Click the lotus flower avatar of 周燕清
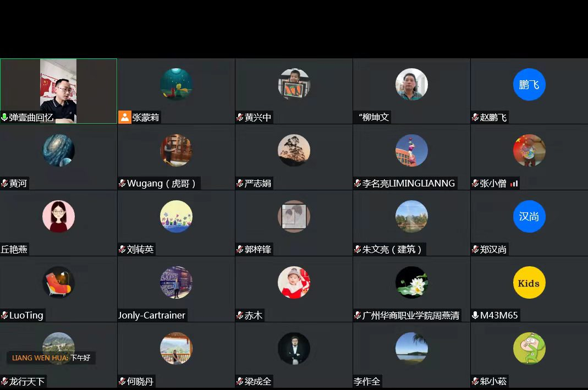 pyautogui.click(x=412, y=282)
